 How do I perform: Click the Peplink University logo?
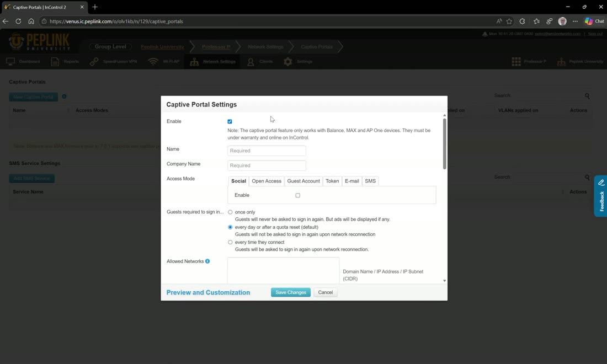[x=39, y=42]
